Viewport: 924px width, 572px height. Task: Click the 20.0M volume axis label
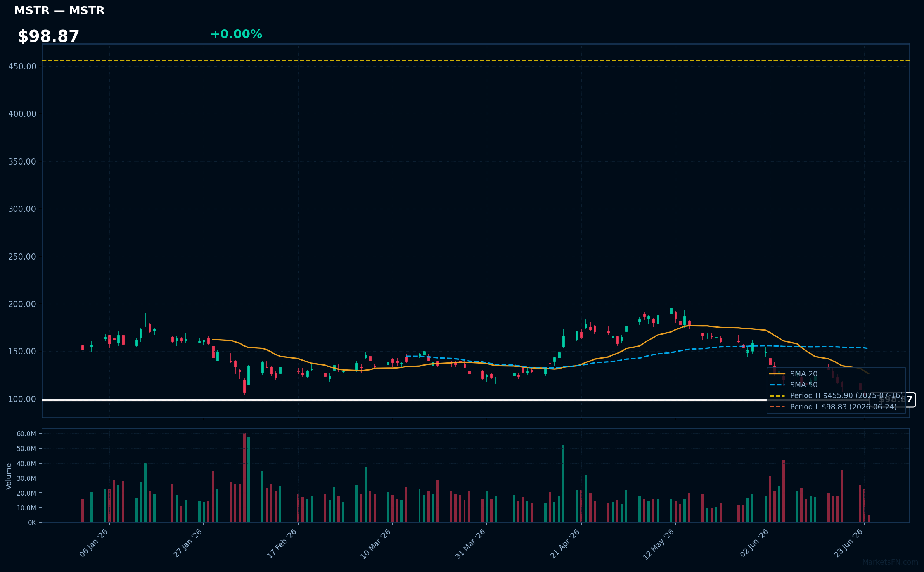coord(26,493)
